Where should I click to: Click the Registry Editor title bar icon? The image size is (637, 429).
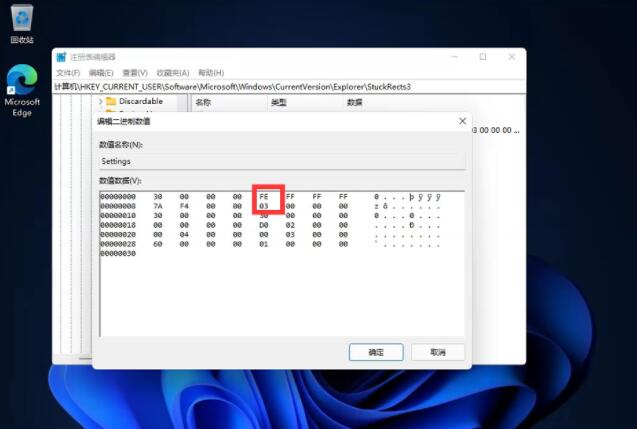pyautogui.click(x=61, y=57)
